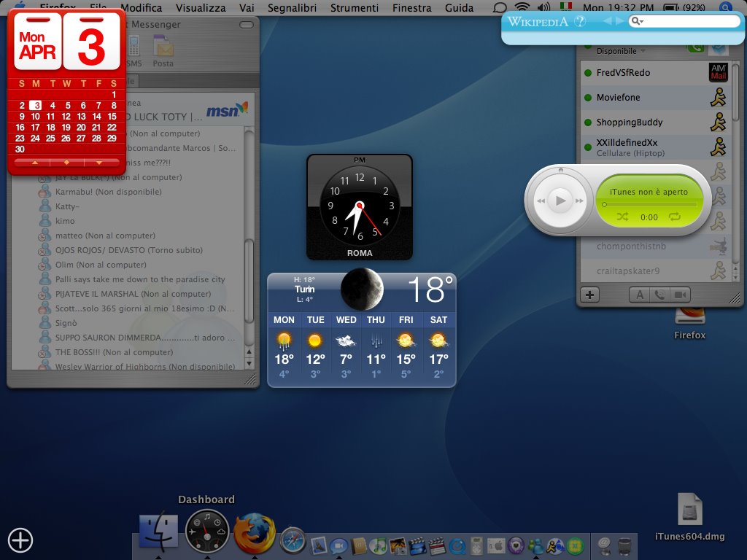Image resolution: width=747 pixels, height=560 pixels.
Task: Open the Guida menu
Action: coord(460,7)
